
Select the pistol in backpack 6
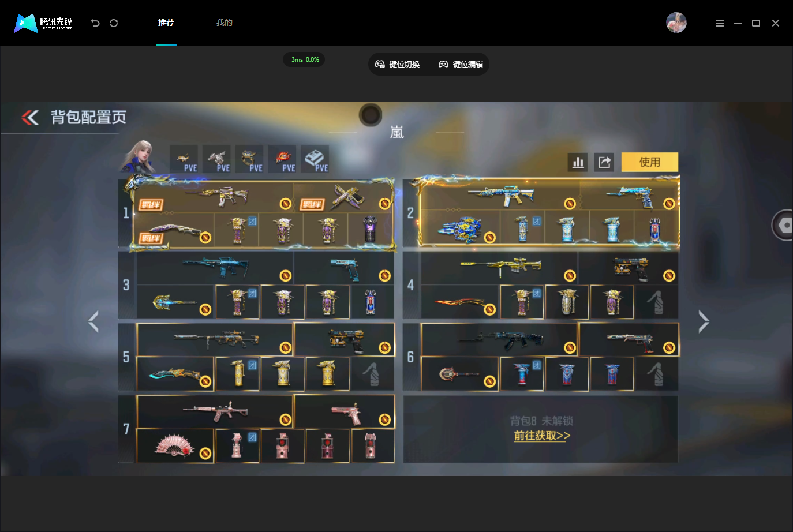pos(629,340)
